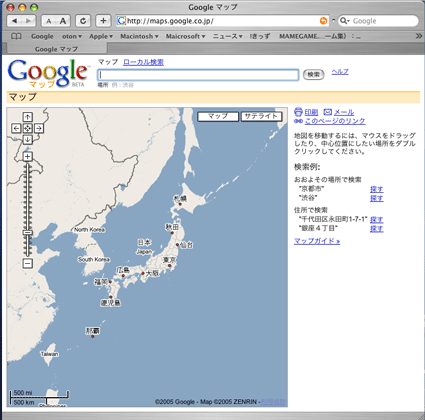Increase text size with large A button

63,21
